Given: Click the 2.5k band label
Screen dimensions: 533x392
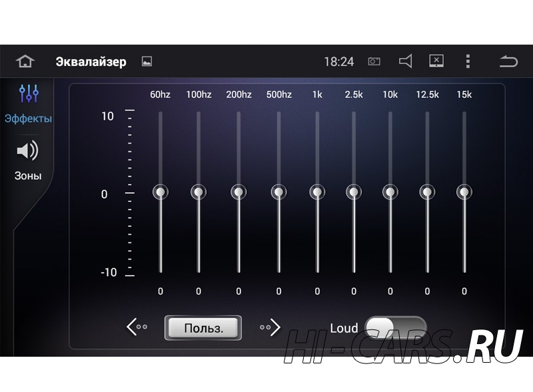Looking at the screenshot, I should click(354, 95).
